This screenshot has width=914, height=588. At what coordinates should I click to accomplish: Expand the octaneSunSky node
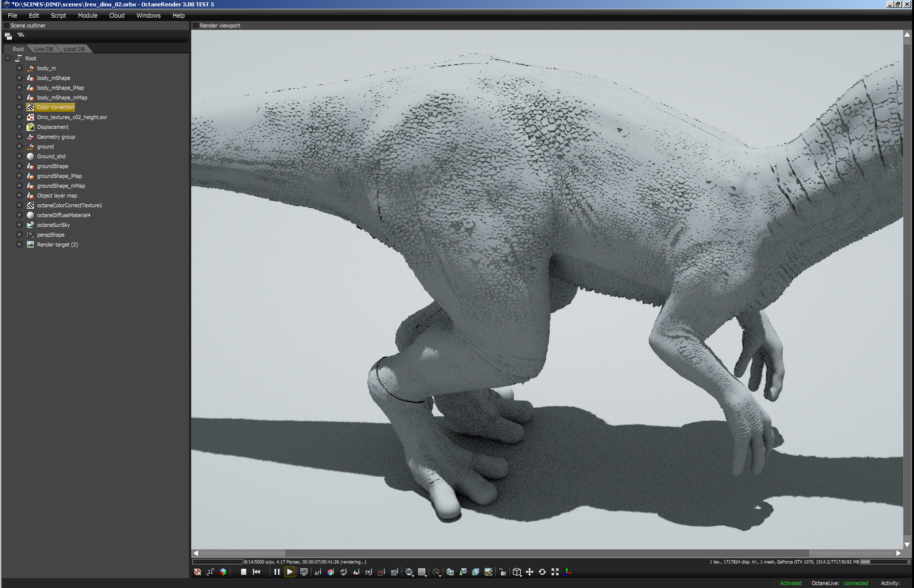(19, 225)
